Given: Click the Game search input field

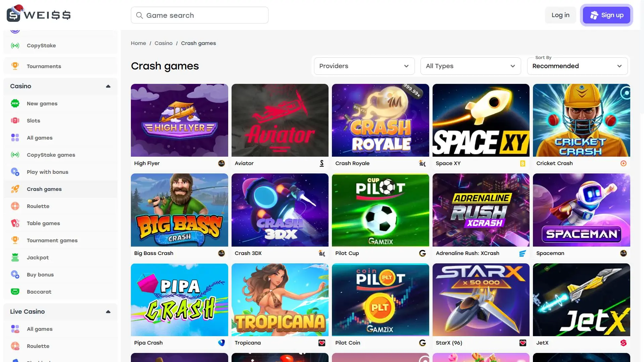Looking at the screenshot, I should [200, 15].
